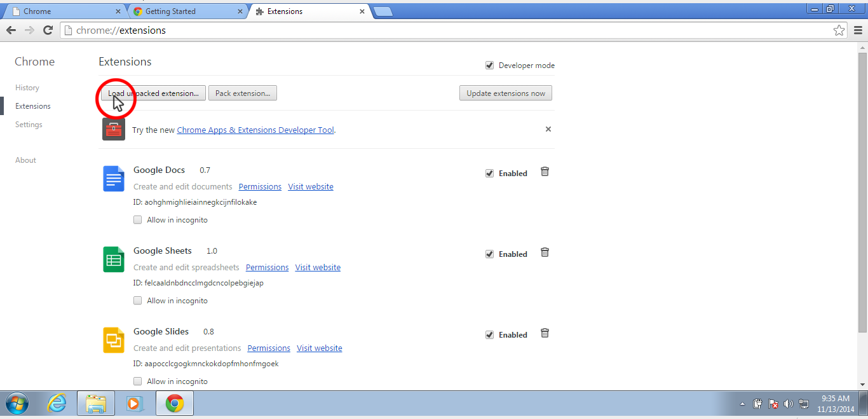
Task: Switch to the Chrome tab
Action: tap(64, 11)
